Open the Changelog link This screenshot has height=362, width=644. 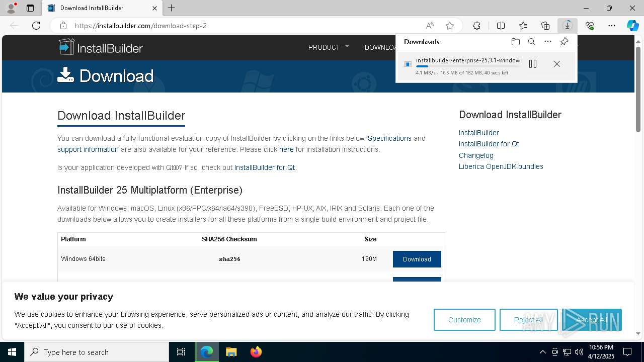click(x=476, y=155)
